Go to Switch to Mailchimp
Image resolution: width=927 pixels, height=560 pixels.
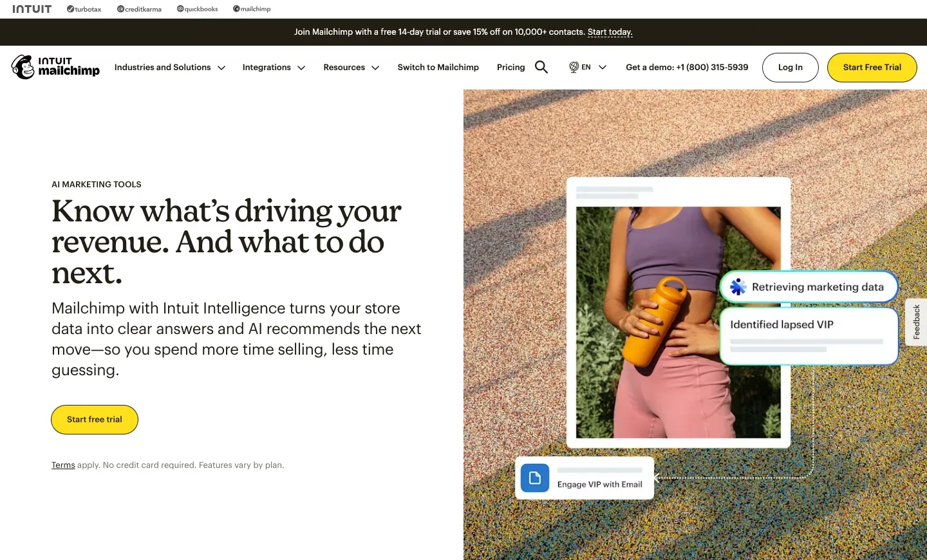[438, 68]
